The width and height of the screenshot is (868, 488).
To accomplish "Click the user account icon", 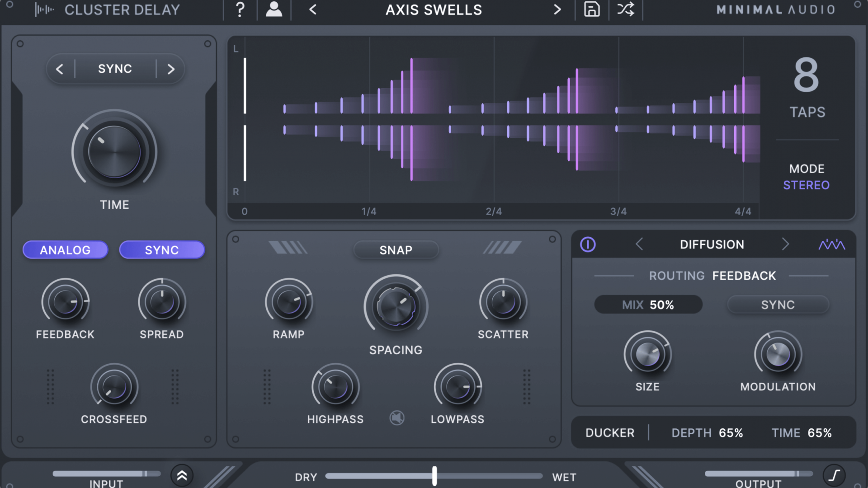I will coord(274,9).
